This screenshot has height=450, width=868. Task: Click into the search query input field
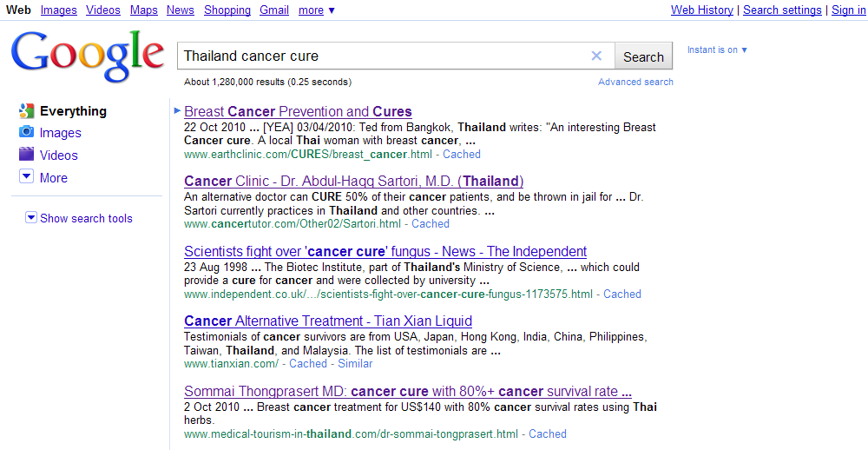coord(382,56)
